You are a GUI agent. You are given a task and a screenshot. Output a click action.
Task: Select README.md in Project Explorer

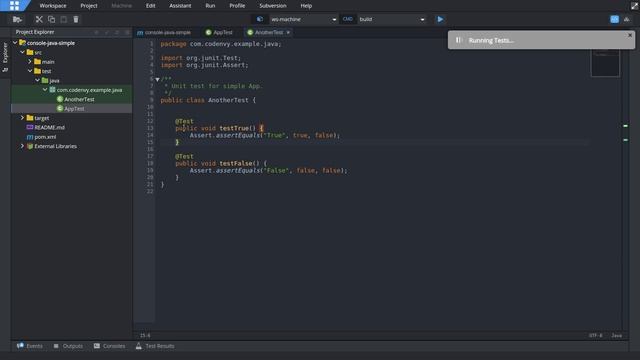tap(49, 127)
